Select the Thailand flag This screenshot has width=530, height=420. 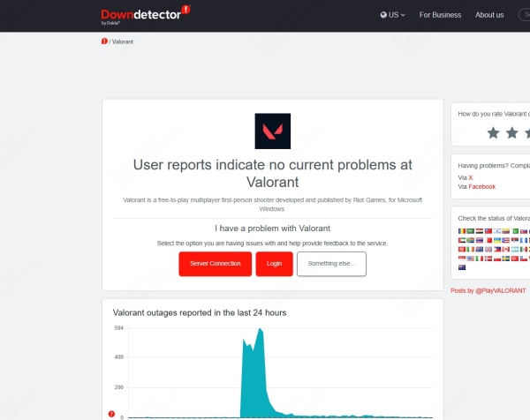[x=480, y=240]
